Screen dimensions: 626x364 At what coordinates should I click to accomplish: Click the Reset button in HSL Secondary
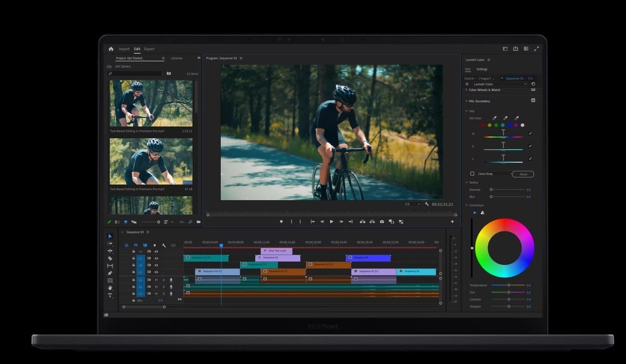click(x=523, y=174)
